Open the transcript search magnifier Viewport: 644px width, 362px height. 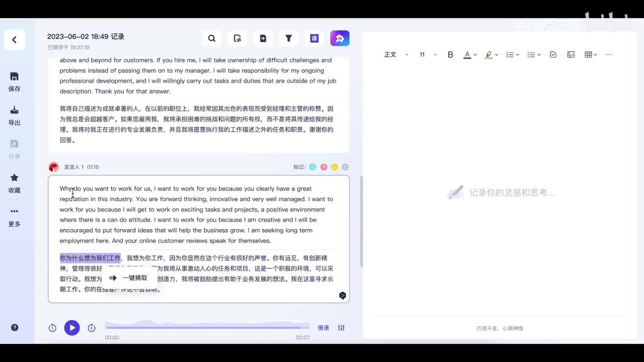[x=212, y=38]
